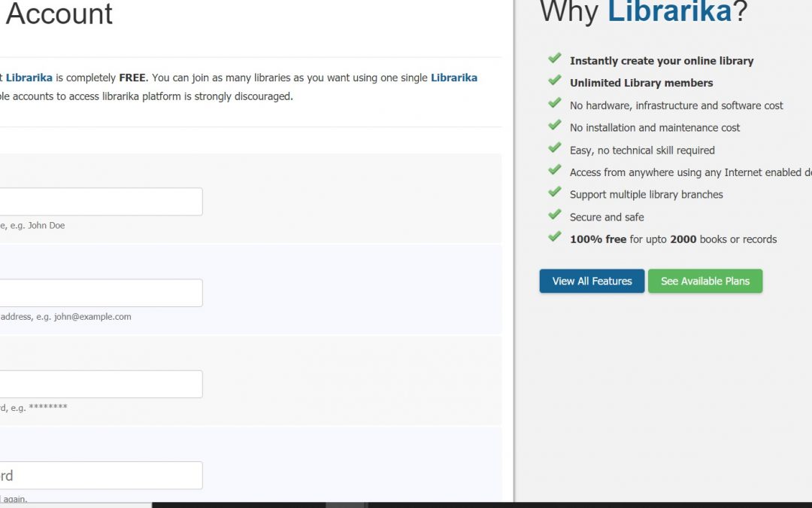
Task: Open the See Available Plans button
Action: (x=704, y=281)
